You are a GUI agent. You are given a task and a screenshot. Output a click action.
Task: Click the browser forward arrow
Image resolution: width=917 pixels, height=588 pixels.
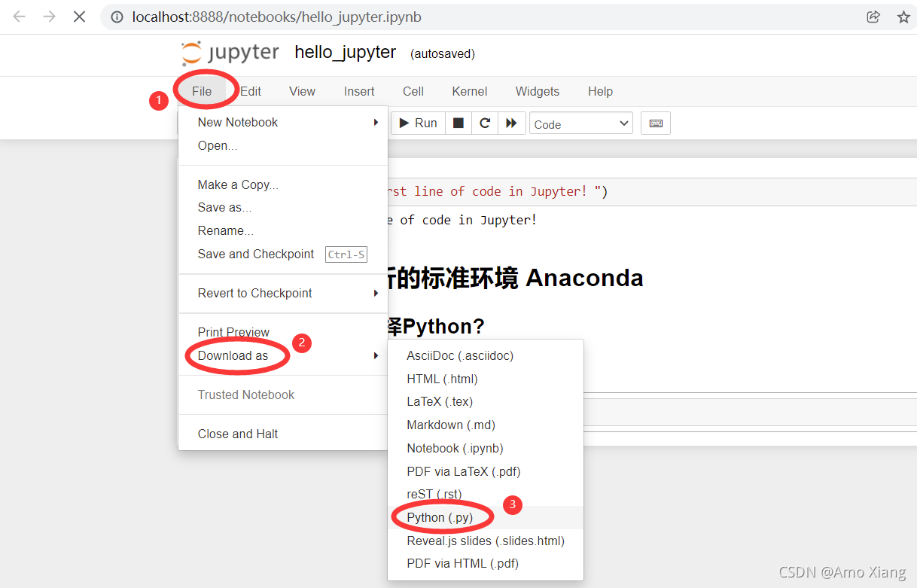pos(49,17)
